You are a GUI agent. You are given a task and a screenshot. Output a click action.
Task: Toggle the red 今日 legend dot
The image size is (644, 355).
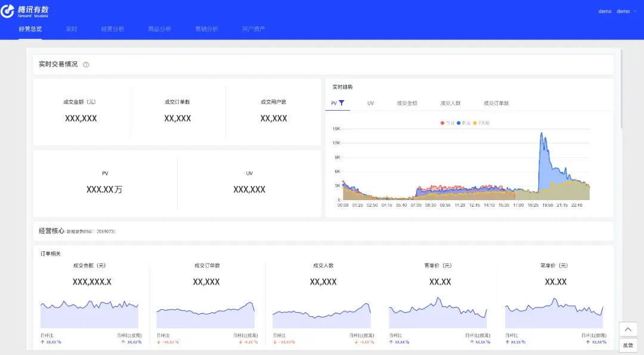tap(442, 123)
